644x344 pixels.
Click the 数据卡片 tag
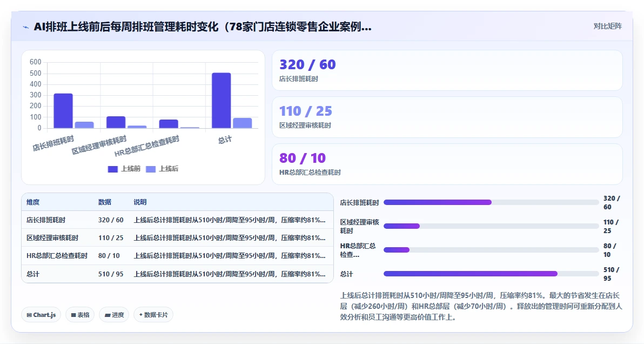153,315
